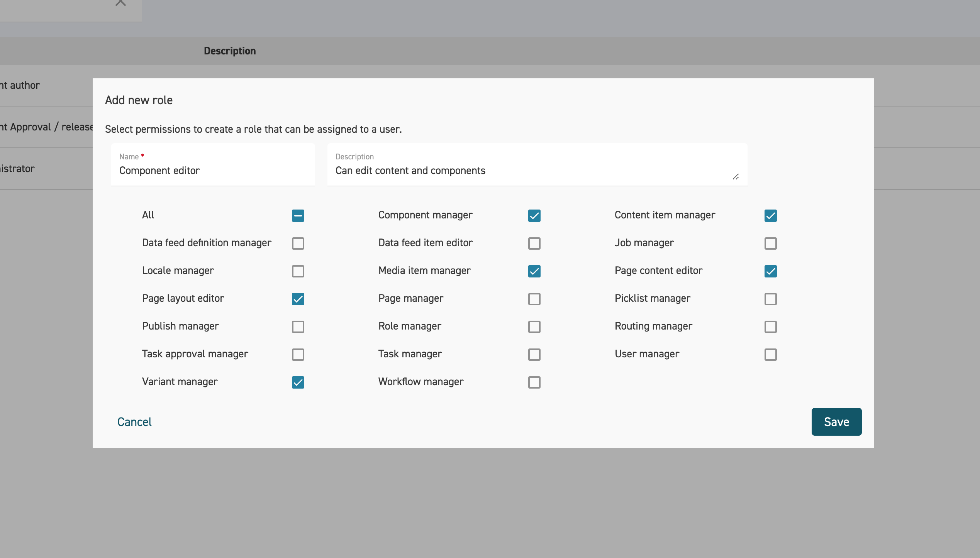
Task: Uncheck the Page content editor checkbox
Action: tap(770, 271)
